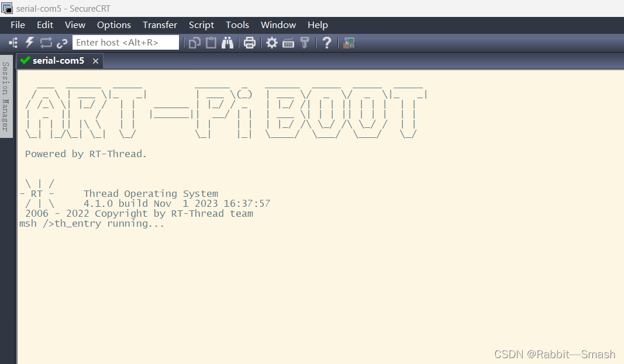Open the Options menu
The image size is (624, 364).
(114, 25)
